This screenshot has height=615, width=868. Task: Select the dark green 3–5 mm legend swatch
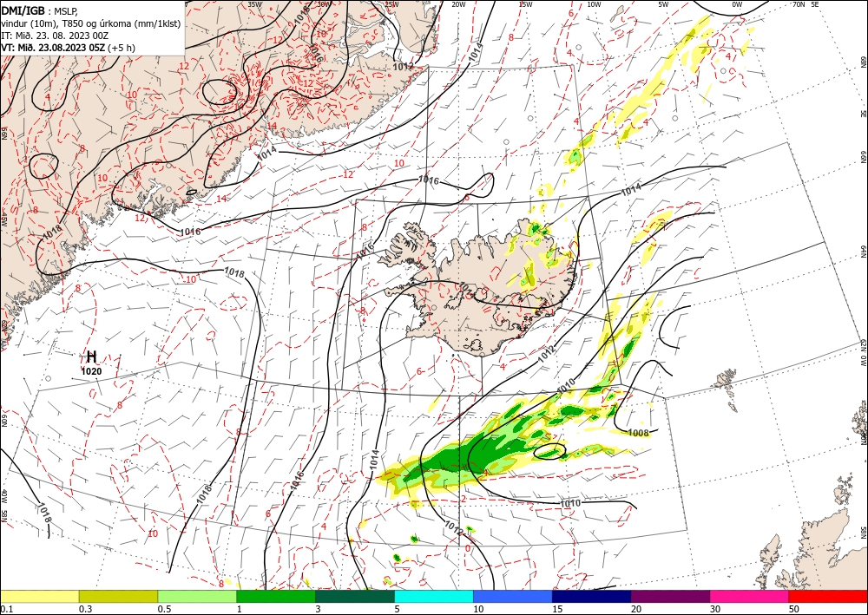click(355, 596)
